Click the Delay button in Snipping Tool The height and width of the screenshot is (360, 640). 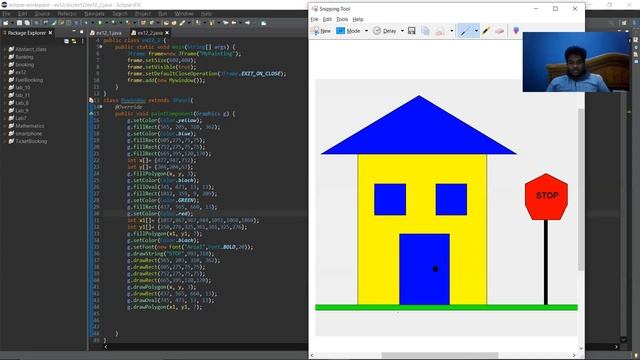tap(384, 31)
